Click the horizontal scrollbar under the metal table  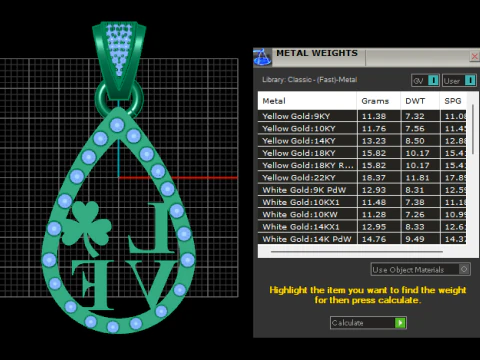click(x=357, y=252)
